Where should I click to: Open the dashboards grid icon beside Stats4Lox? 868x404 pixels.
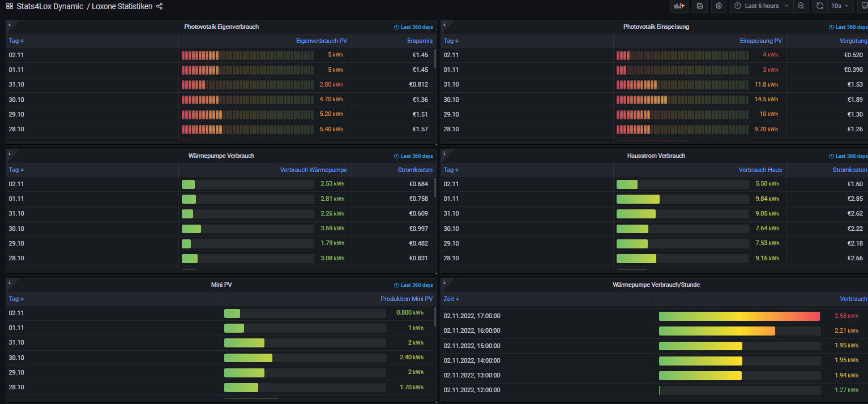point(10,6)
